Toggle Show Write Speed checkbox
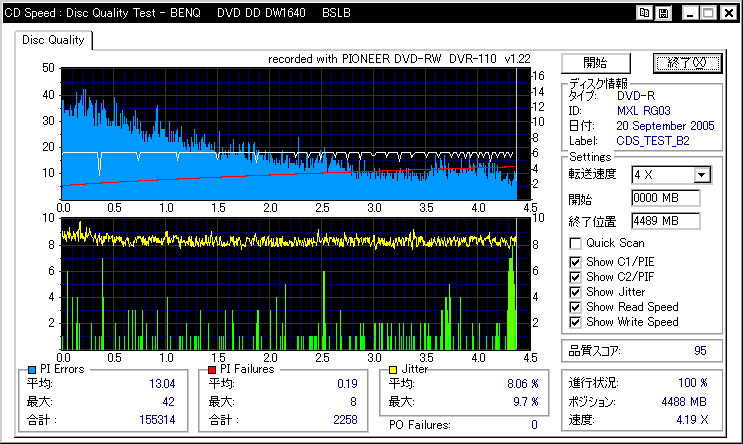Viewport: 743px width, 444px height. tap(575, 323)
